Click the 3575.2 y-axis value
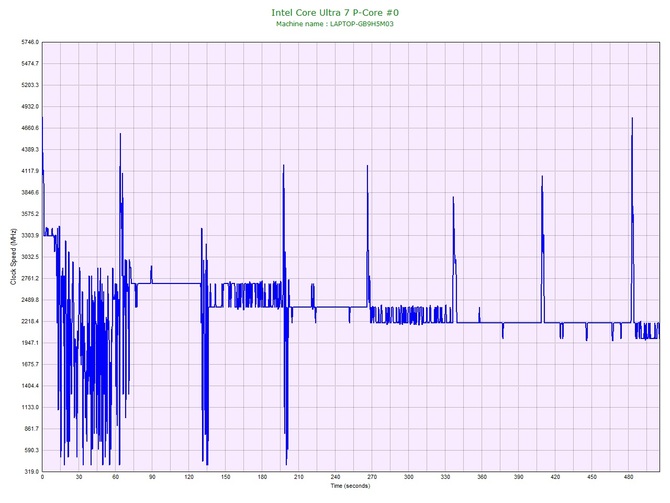This screenshot has height=503, width=670. pyautogui.click(x=30, y=214)
